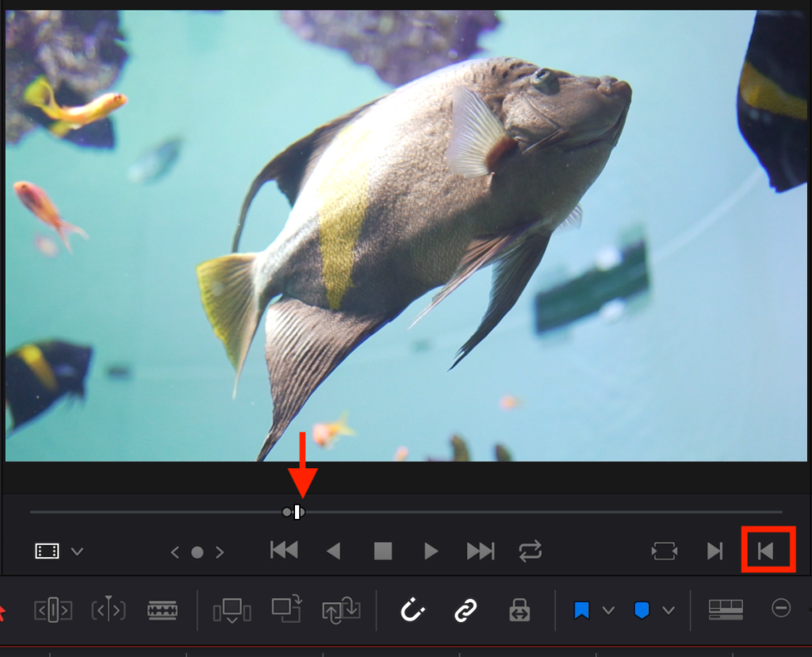
Task: Toggle Position Lock padlock icon
Action: coord(519,610)
